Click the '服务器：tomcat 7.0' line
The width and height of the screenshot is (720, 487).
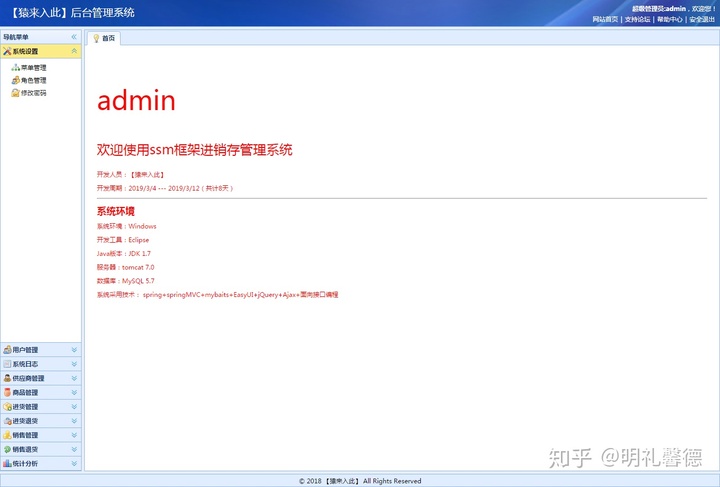[x=125, y=267]
